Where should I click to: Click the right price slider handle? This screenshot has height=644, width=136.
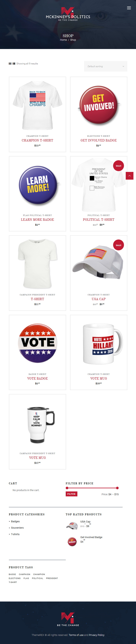tap(117, 488)
